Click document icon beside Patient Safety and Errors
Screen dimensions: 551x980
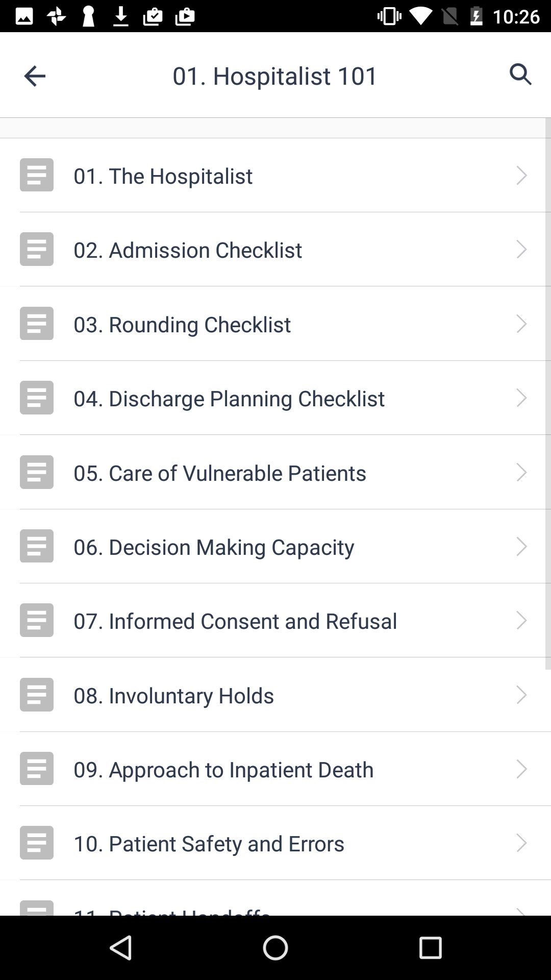tap(37, 843)
